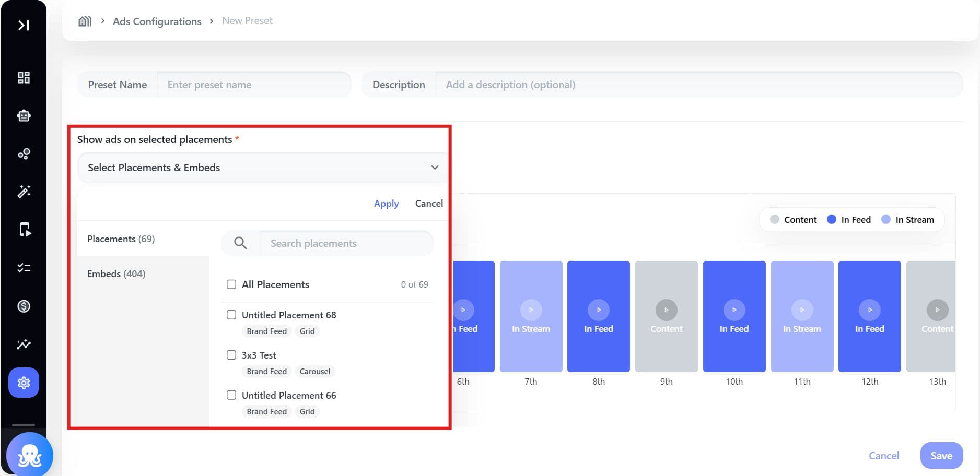The width and height of the screenshot is (980, 476).
Task: Check the All Placements checkbox
Action: (231, 284)
